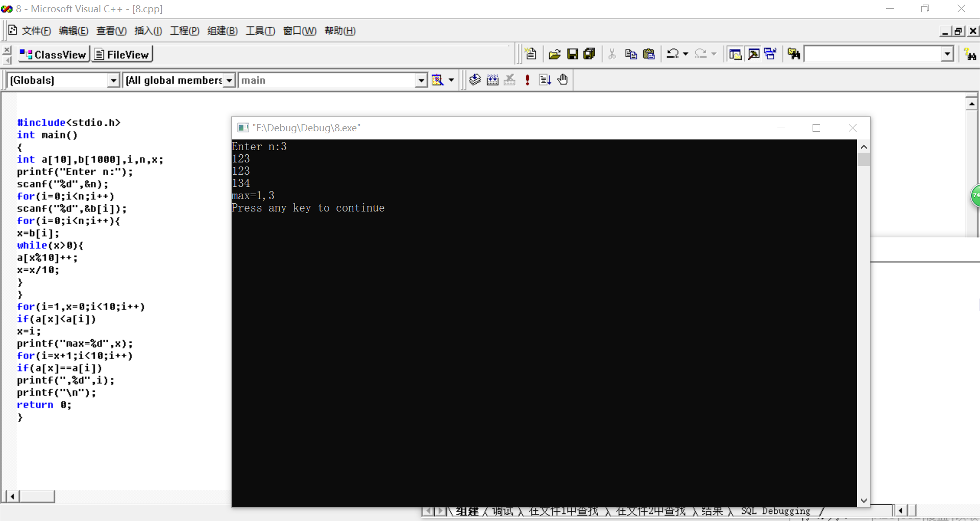This screenshot has width=980, height=521.
Task: Undo the last edit
Action: click(673, 54)
